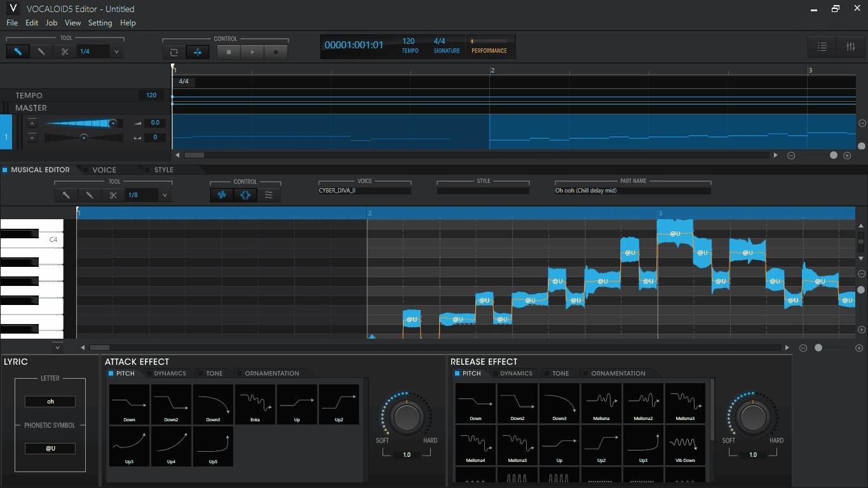
Task: Select the Musical Editor arrow tool
Action: pyautogui.click(x=66, y=195)
